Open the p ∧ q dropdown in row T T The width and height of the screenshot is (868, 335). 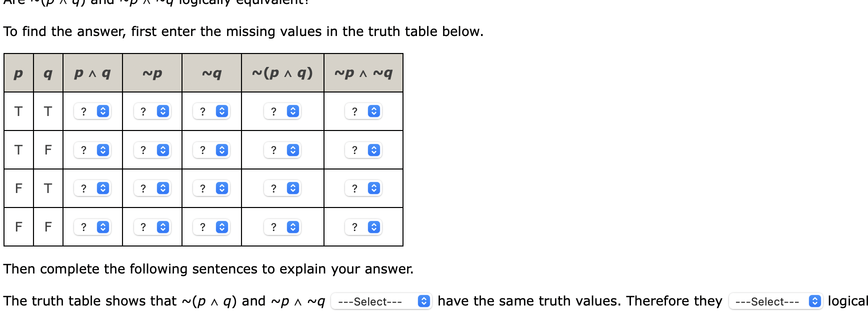(x=92, y=111)
